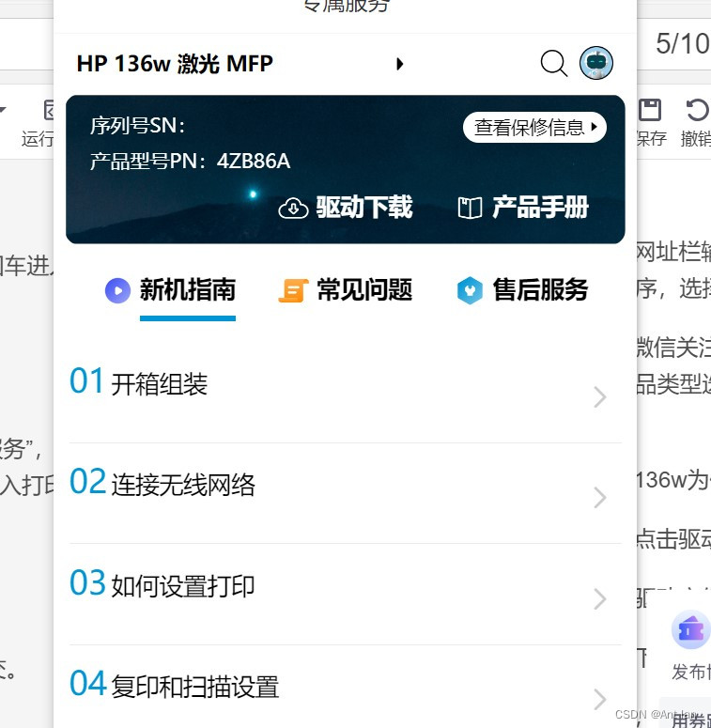711x728 pixels.
Task: Click the cloud download icon
Action: 293,208
